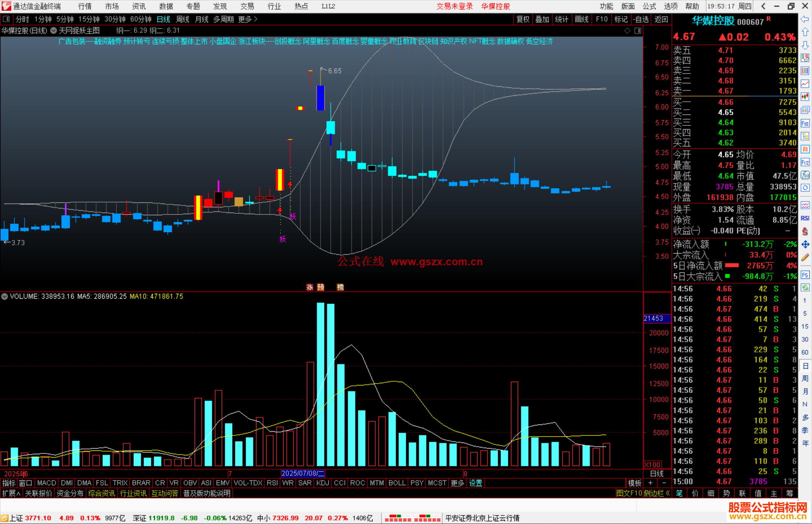The width and height of the screenshot is (812, 524).
Task: Open the 公式 menu
Action: tap(649, 6)
